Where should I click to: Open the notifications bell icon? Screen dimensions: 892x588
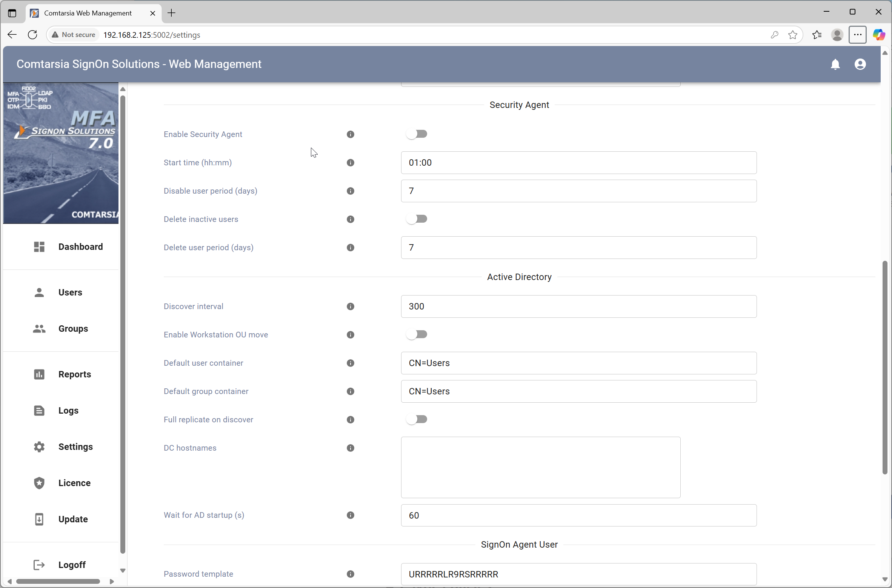click(x=835, y=64)
